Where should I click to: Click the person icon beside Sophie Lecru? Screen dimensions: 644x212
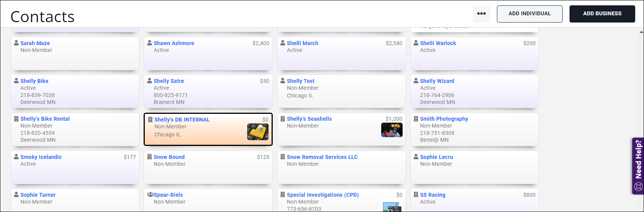pos(416,157)
